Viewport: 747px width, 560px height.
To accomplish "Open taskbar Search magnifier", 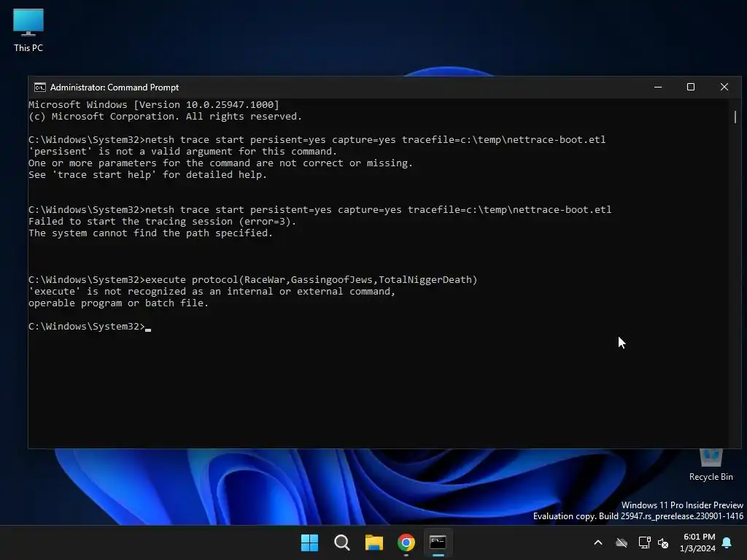I will tap(341, 542).
